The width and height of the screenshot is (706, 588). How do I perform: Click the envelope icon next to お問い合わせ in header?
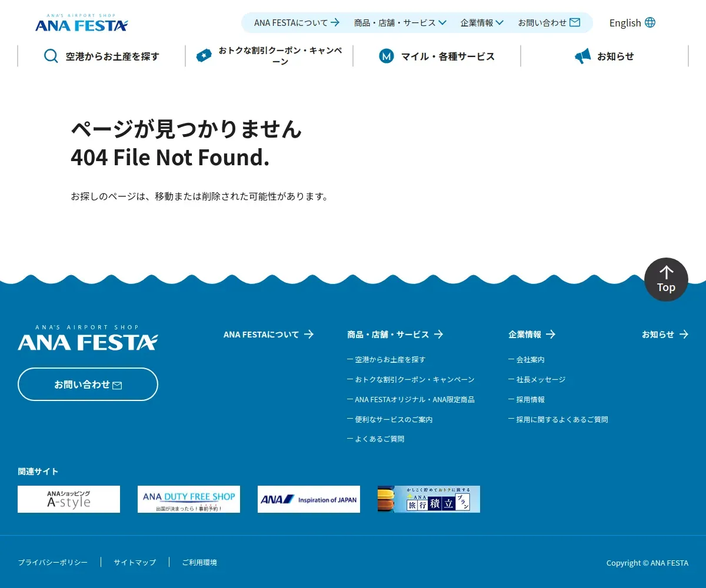point(575,22)
